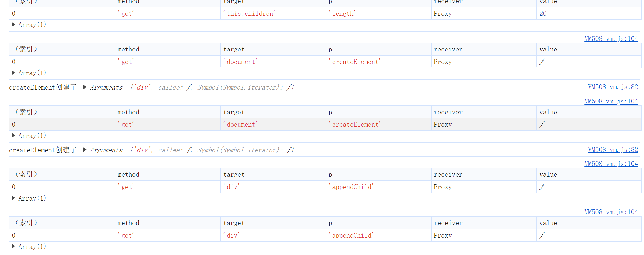Expand Array(1) below the this.children row
Image resolution: width=644 pixels, height=255 pixels.
tap(13, 25)
